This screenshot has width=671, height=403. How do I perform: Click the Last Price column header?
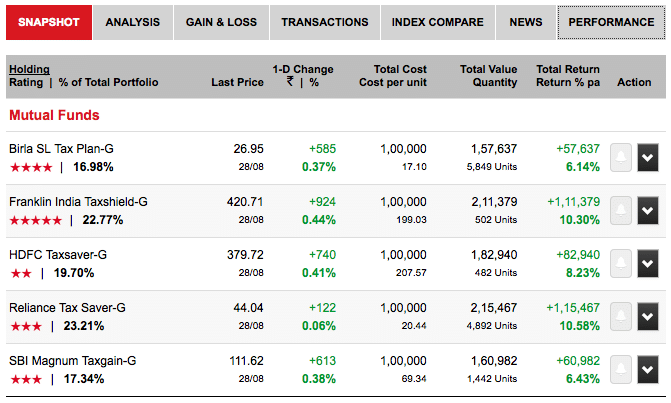coord(238,83)
